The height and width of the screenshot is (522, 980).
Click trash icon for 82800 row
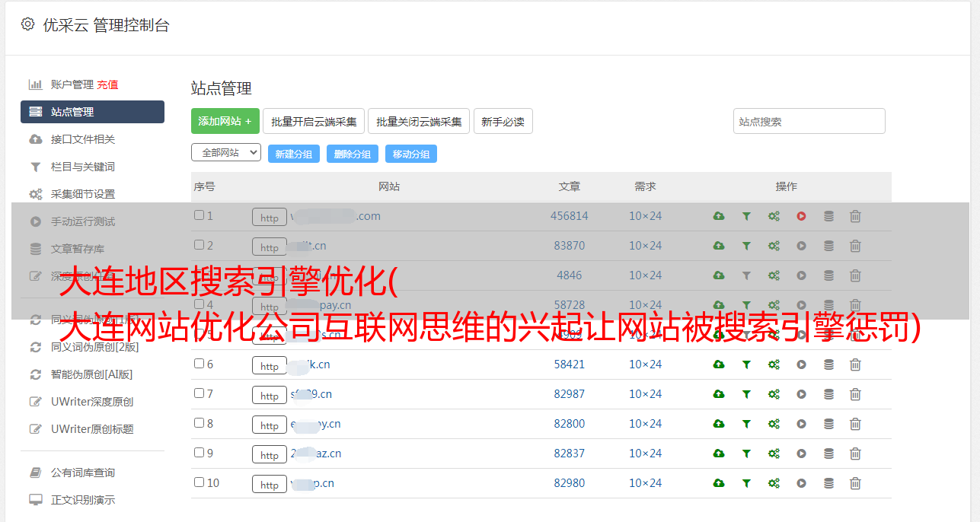tap(855, 424)
